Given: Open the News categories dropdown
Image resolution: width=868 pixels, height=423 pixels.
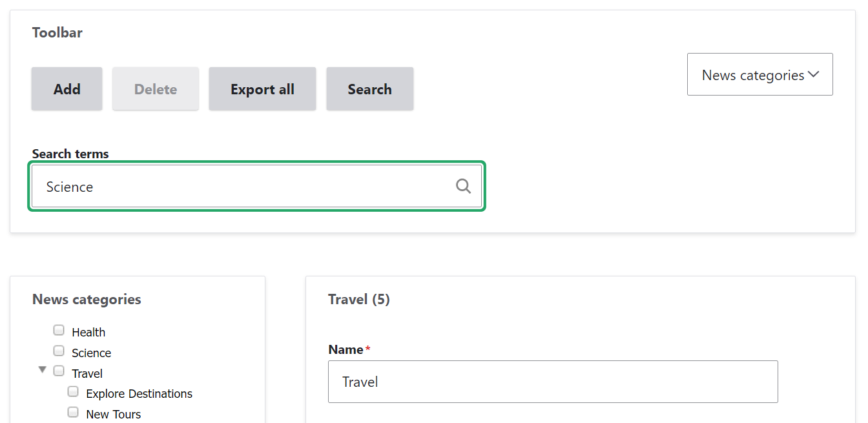Looking at the screenshot, I should click(759, 74).
